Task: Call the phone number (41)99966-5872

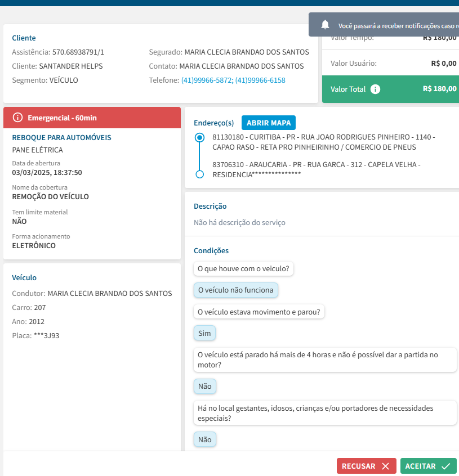Action: (x=206, y=80)
